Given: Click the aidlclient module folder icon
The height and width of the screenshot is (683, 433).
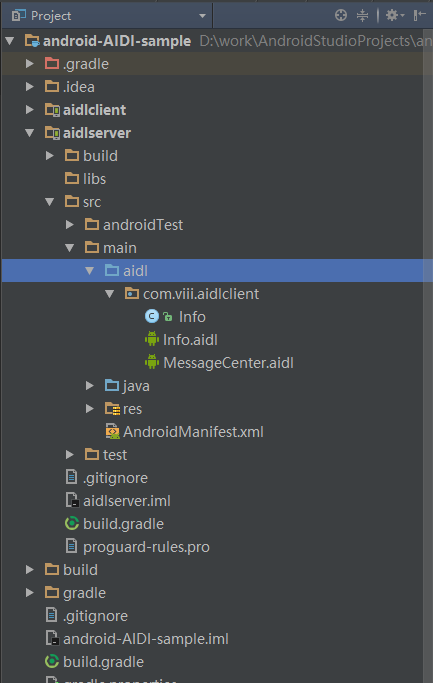Looking at the screenshot, I should pos(52,110).
